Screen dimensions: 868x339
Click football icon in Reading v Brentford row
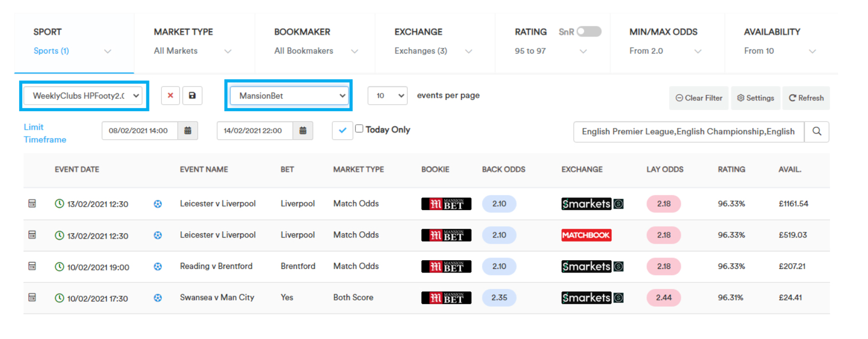coord(158,266)
